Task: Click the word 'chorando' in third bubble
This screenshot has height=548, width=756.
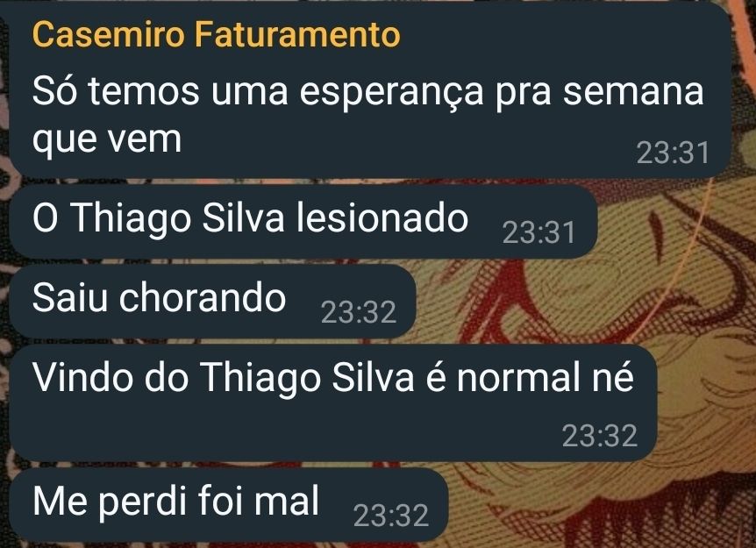Action: point(203,298)
